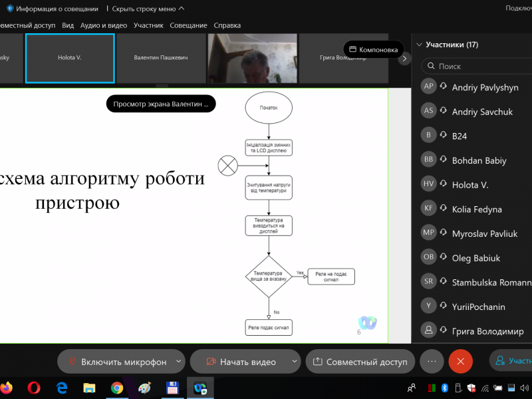Collapse the Участники (17) list chevron
This screenshot has height=399, width=532.
[x=419, y=45]
